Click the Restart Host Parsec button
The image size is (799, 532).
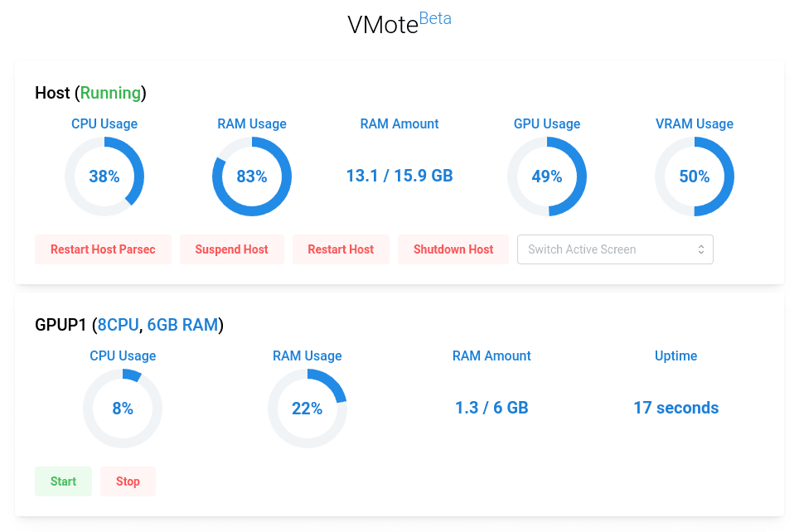(103, 249)
